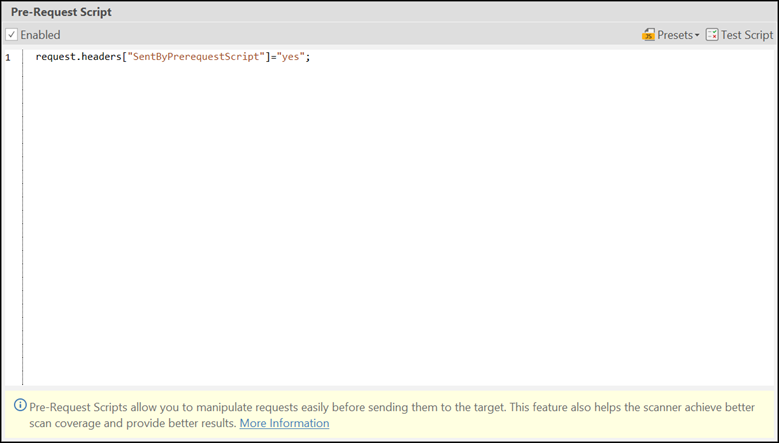Image resolution: width=780 pixels, height=443 pixels.
Task: Click the info circle icon in the hint bar
Action: click(20, 405)
